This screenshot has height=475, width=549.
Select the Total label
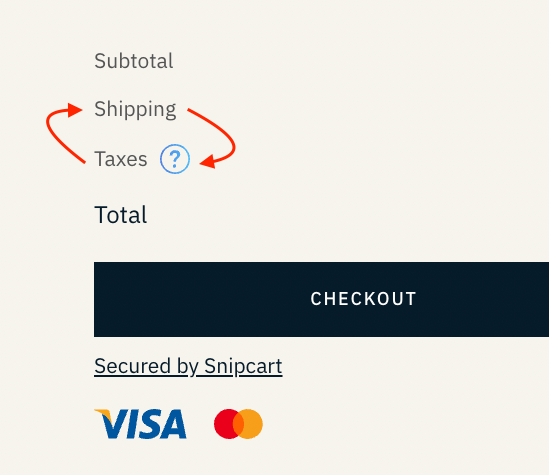coord(120,215)
